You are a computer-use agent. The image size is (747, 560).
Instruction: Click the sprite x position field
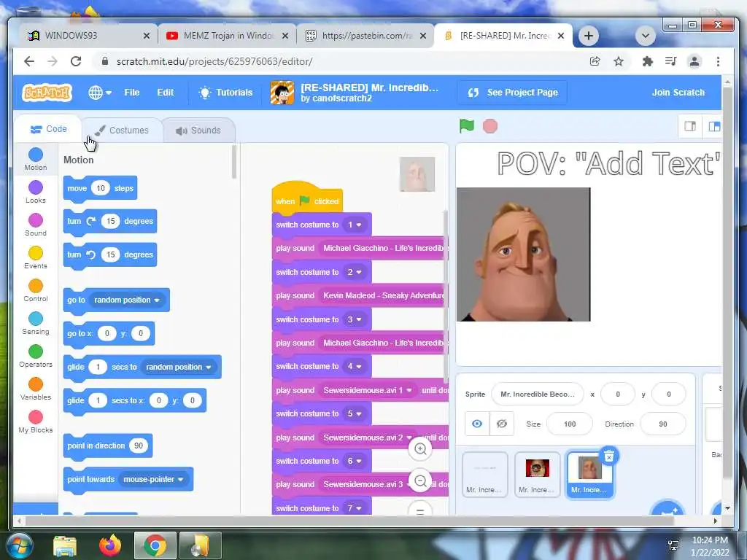point(618,394)
